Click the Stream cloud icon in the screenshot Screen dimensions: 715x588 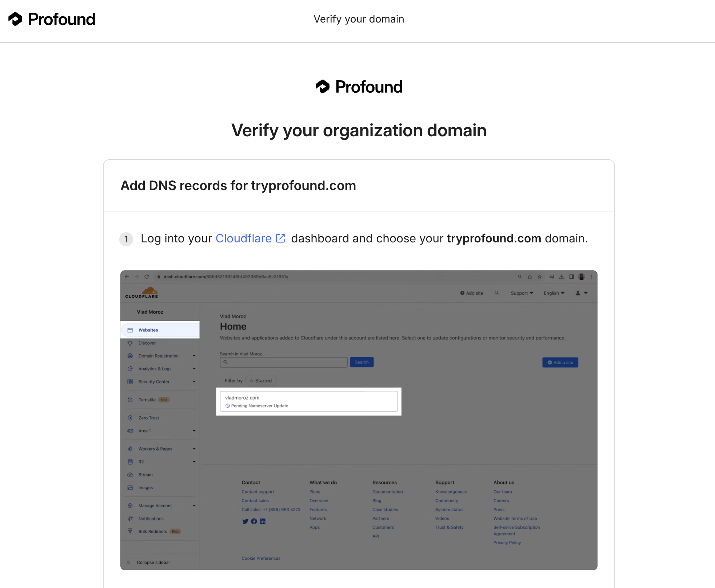130,475
